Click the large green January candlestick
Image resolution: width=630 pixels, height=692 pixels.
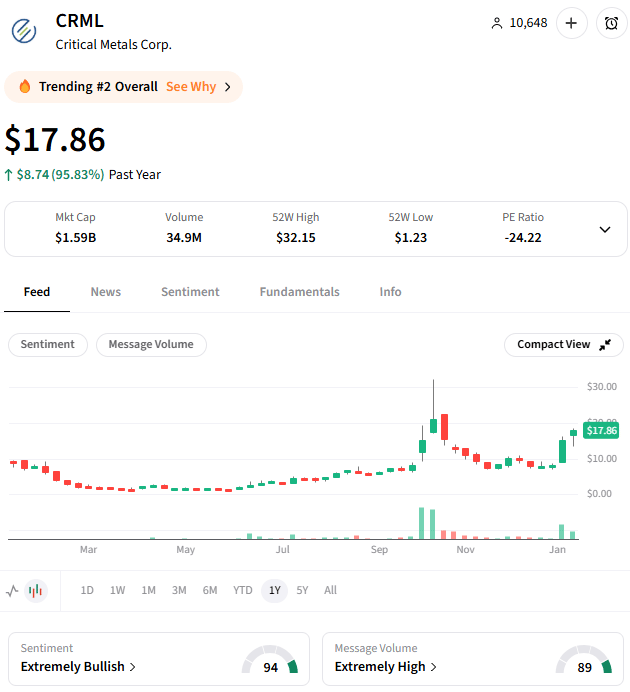562,451
